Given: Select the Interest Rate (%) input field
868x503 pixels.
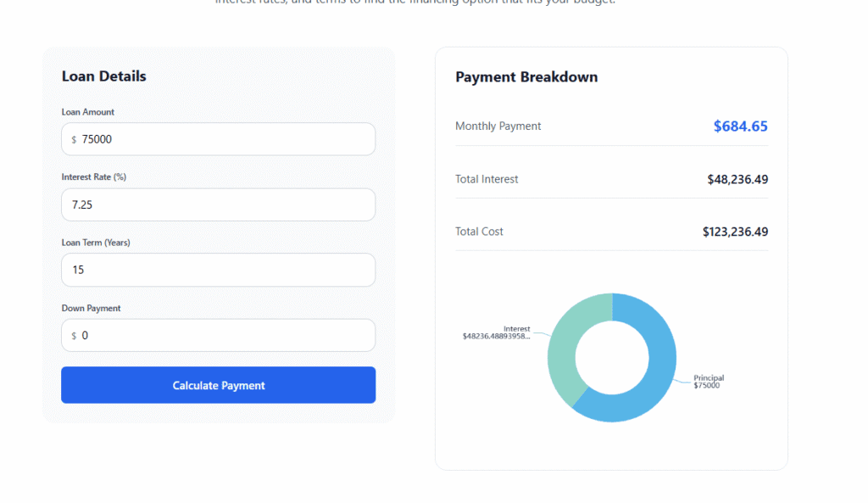Looking at the screenshot, I should (x=218, y=204).
